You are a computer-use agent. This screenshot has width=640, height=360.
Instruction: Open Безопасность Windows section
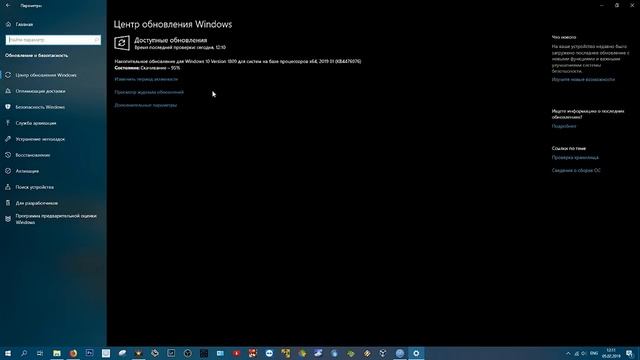[53, 107]
